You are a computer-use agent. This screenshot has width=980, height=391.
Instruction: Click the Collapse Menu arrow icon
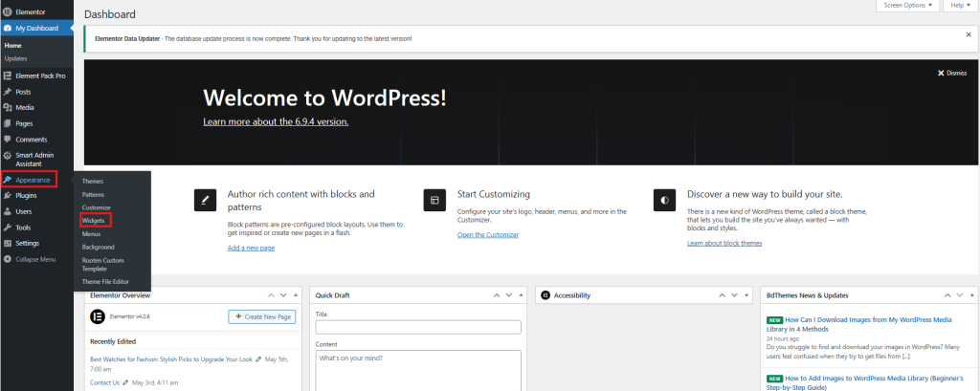click(x=8, y=259)
